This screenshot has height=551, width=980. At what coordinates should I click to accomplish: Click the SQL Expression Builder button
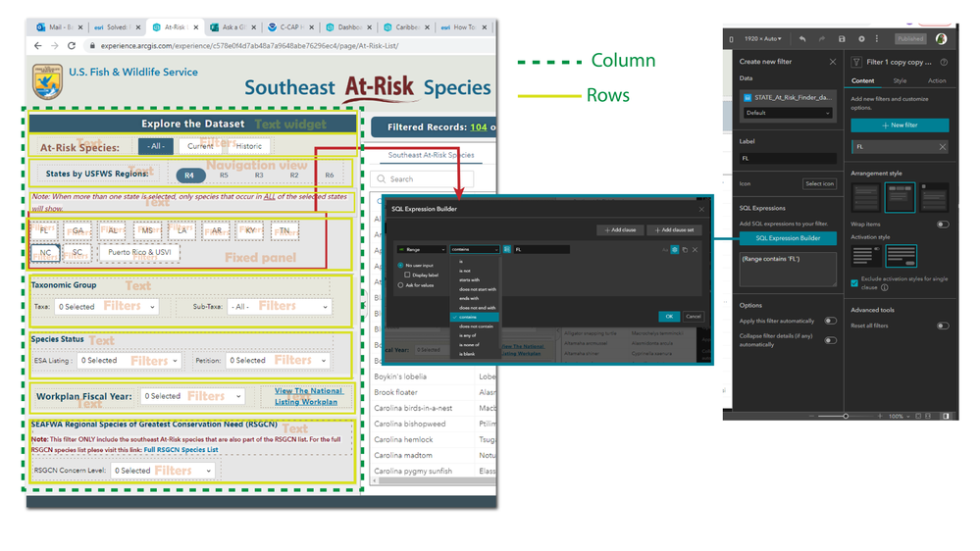(788, 238)
